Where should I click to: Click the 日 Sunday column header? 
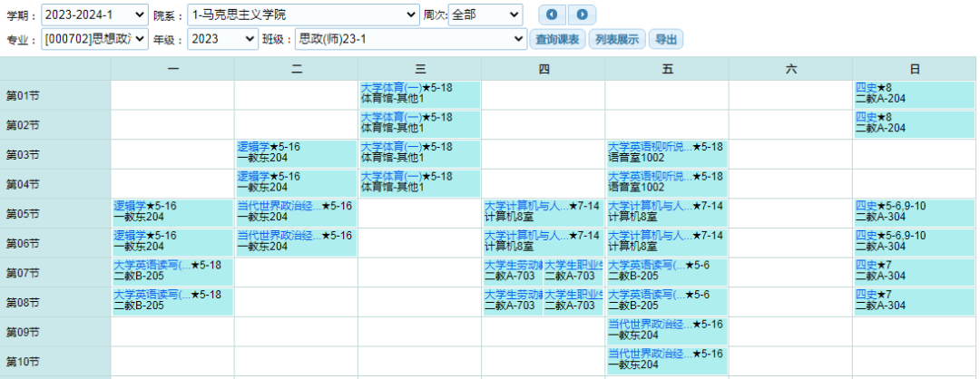(915, 69)
